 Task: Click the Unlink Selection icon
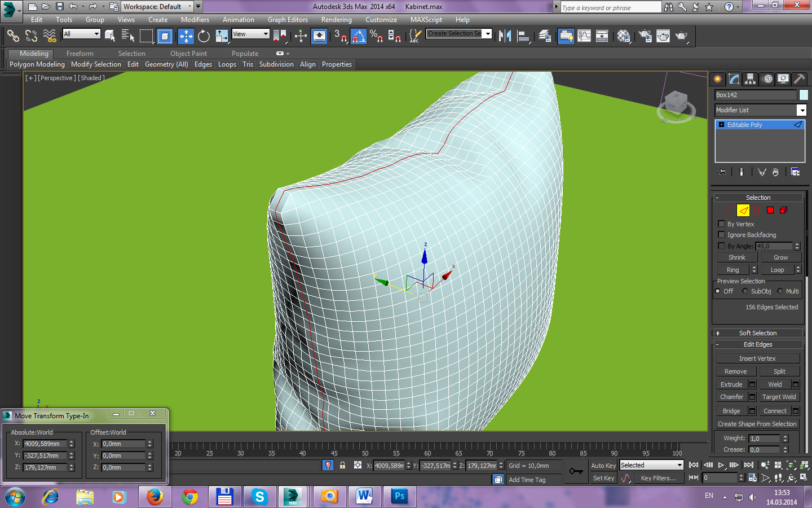pyautogui.click(x=31, y=36)
